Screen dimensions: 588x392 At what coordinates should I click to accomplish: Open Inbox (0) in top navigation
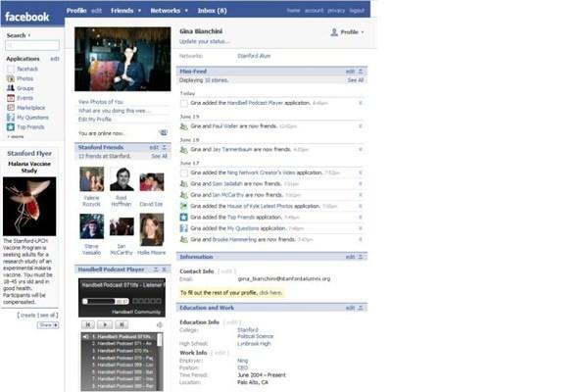pyautogui.click(x=213, y=11)
